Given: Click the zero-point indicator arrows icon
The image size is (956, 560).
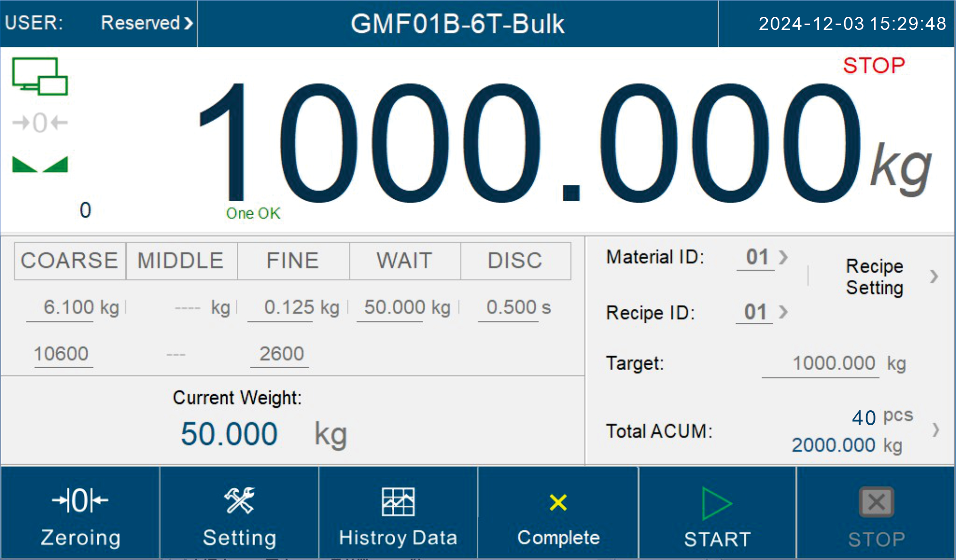Looking at the screenshot, I should click(40, 123).
